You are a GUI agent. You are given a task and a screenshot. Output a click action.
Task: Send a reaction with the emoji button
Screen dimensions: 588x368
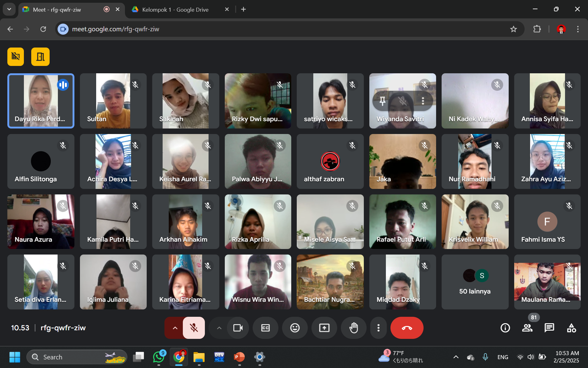[295, 328]
